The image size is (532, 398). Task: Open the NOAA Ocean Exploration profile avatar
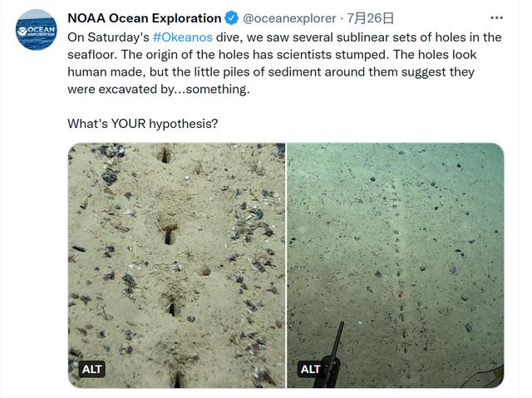37,31
